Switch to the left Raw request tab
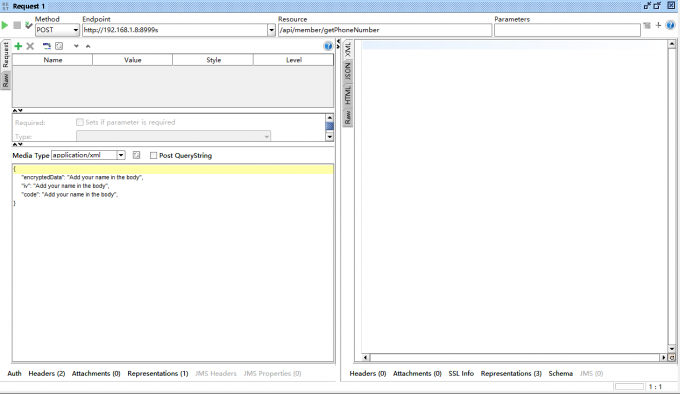 [x=6, y=80]
